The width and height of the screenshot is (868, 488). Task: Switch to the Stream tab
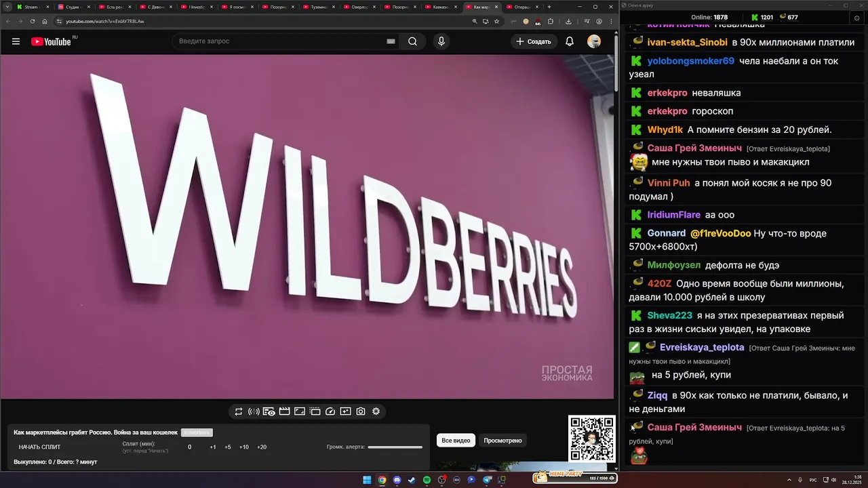tap(31, 7)
